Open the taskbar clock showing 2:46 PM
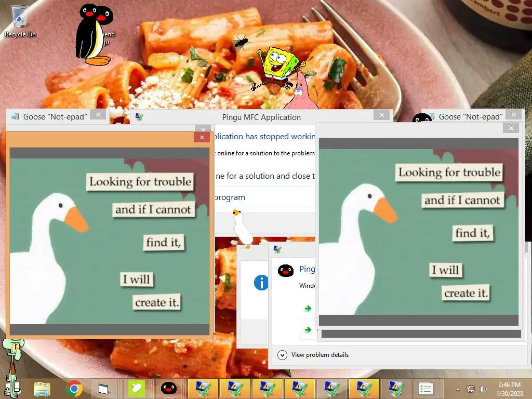This screenshot has width=532, height=399. [x=509, y=389]
